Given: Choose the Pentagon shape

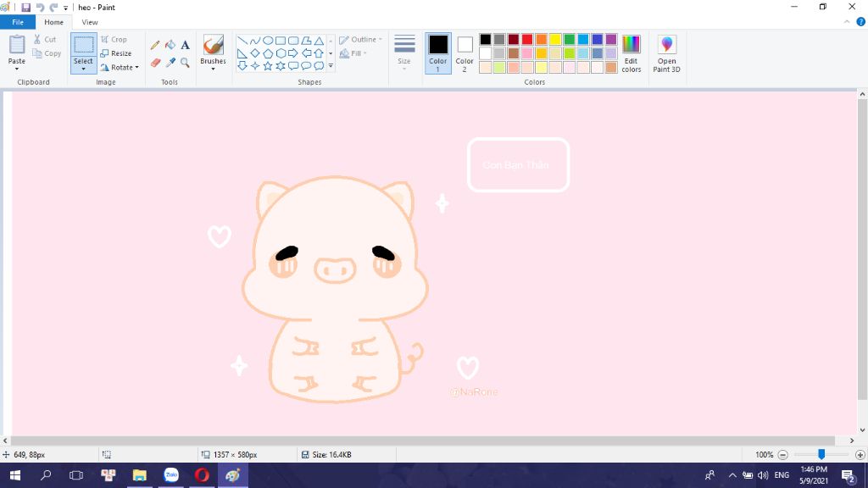Looking at the screenshot, I should [267, 53].
